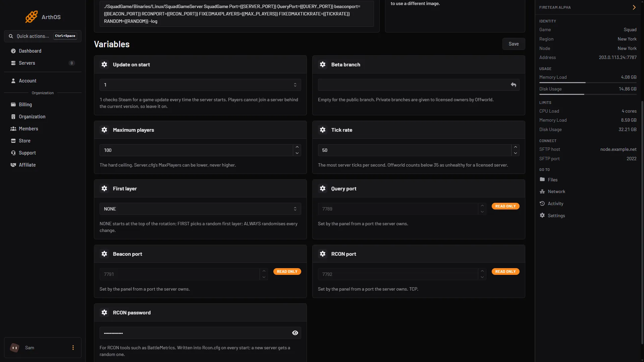
Task: Open the Affiliate handshake icon
Action: tap(13, 165)
